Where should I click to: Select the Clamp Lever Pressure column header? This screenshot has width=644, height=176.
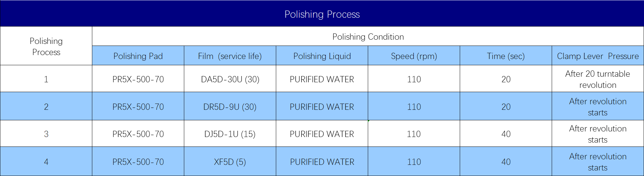point(598,56)
